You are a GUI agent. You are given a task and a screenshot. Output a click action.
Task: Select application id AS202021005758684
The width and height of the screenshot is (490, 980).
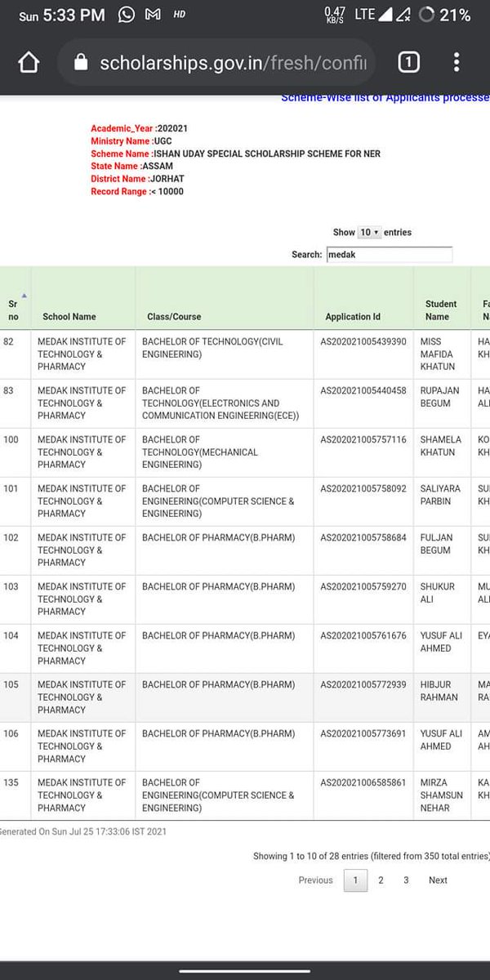point(363,537)
